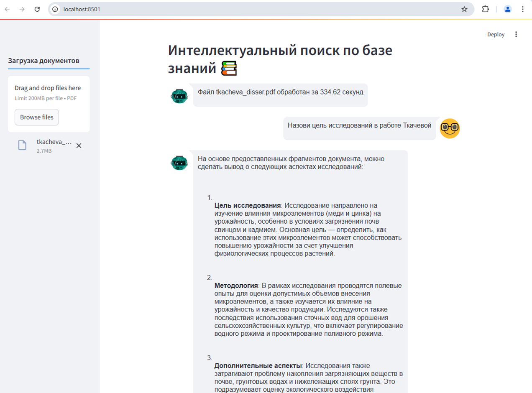The image size is (532, 393).
Task: View site information icon in address bar
Action: [55, 9]
